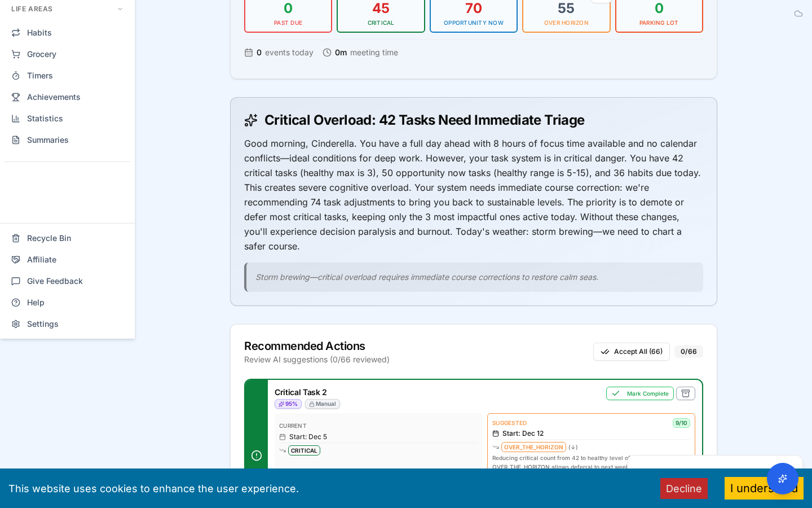812x508 pixels.
Task: Click the cloud sync icon at top right
Action: pyautogui.click(x=798, y=13)
